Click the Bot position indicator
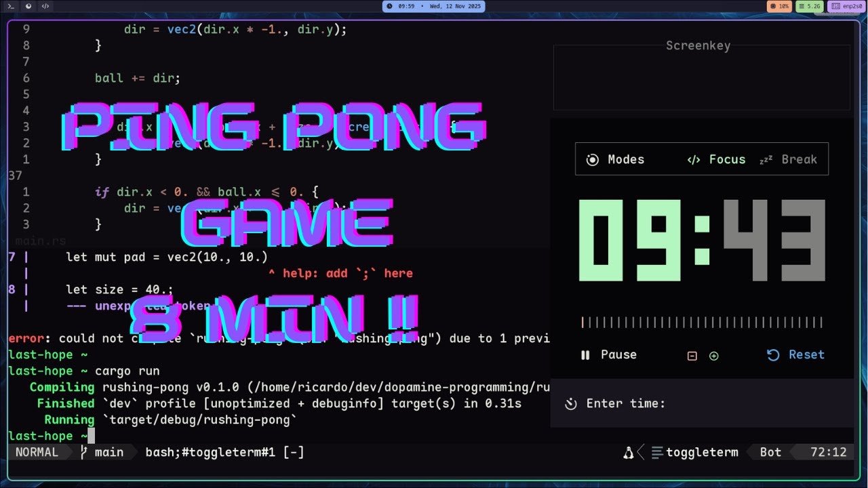 click(770, 452)
